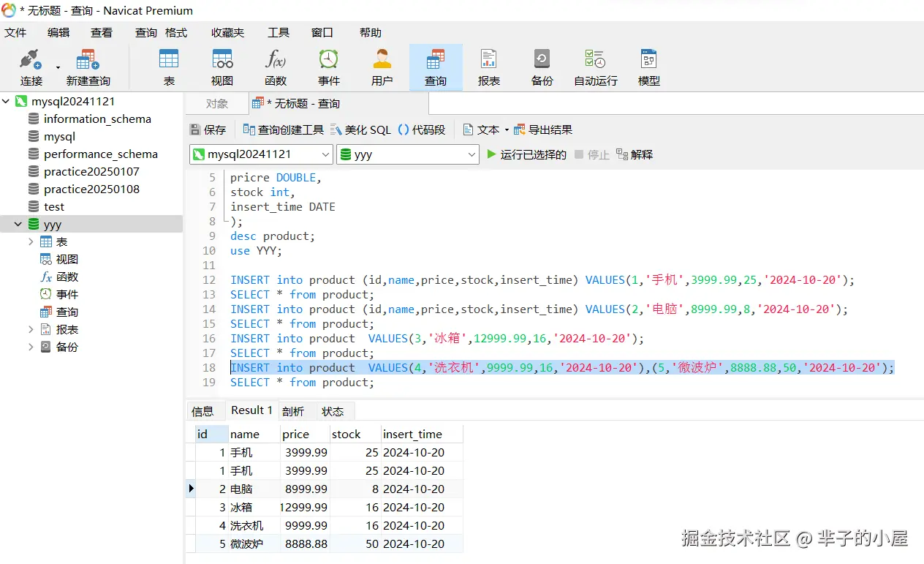Image resolution: width=924 pixels, height=564 pixels.
Task: Click the stock column header
Action: point(355,434)
